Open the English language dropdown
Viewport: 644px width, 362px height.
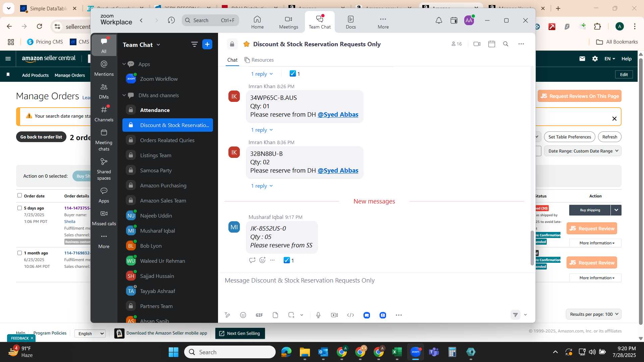90,334
